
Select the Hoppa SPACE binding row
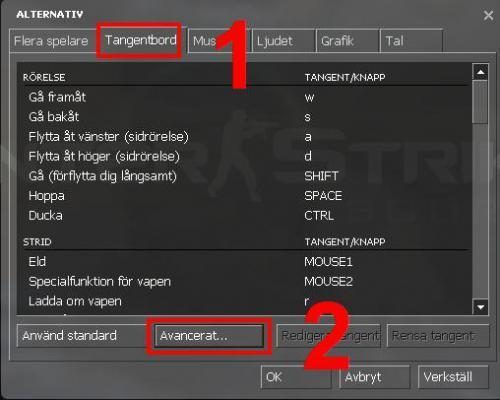coord(245,196)
